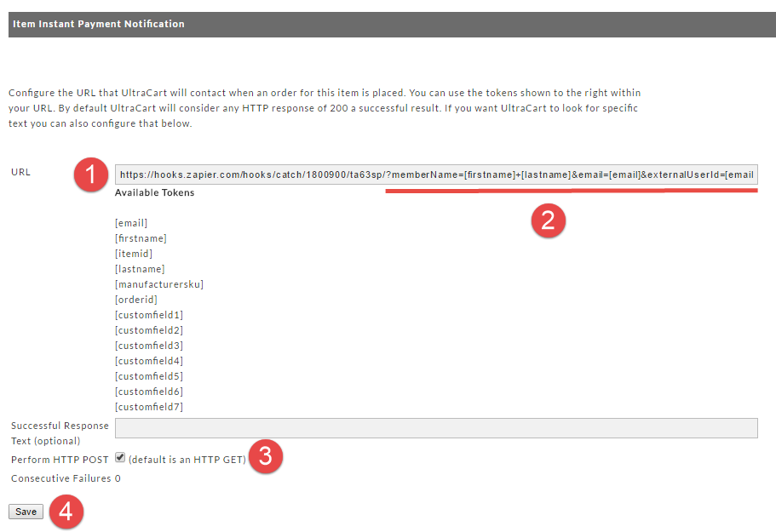Click the Save button
This screenshot has width=776, height=532.
[x=26, y=512]
